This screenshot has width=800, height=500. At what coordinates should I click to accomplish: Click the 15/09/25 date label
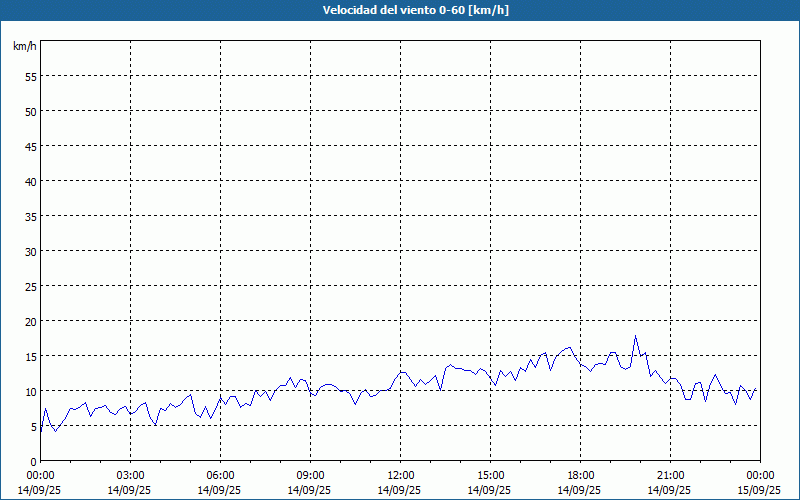click(x=760, y=490)
